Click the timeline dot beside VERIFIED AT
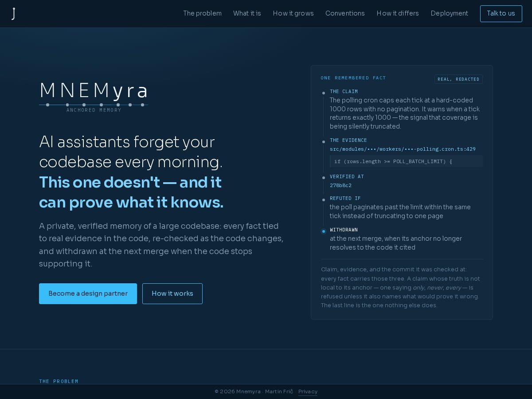 click(324, 178)
